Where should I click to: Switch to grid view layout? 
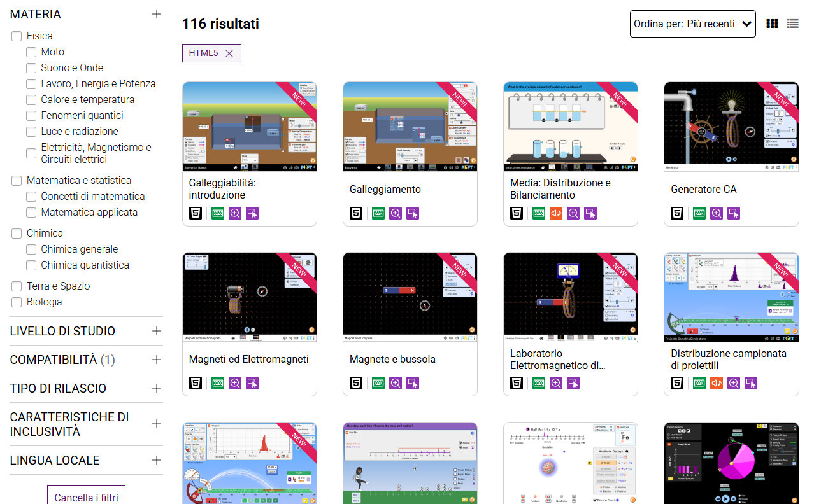click(772, 24)
